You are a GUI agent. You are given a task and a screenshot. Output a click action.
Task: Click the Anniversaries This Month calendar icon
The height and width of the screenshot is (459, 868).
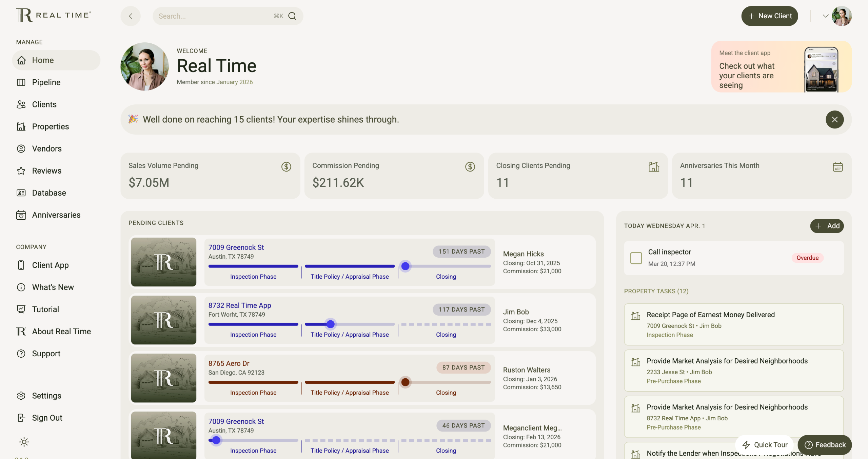(837, 167)
